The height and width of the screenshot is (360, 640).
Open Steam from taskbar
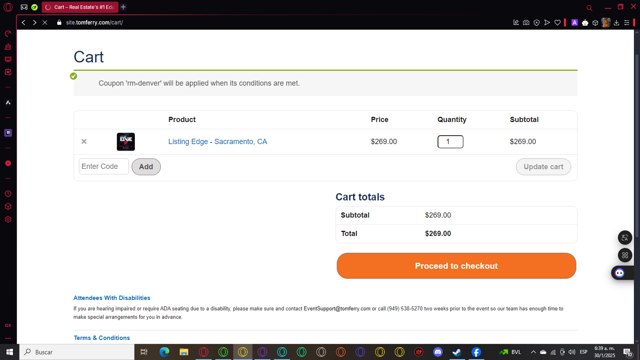point(457,352)
